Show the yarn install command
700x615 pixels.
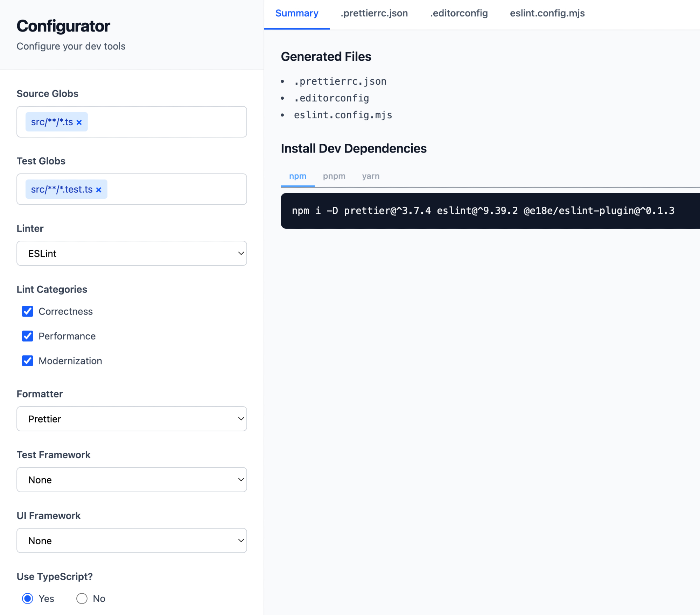(x=370, y=176)
